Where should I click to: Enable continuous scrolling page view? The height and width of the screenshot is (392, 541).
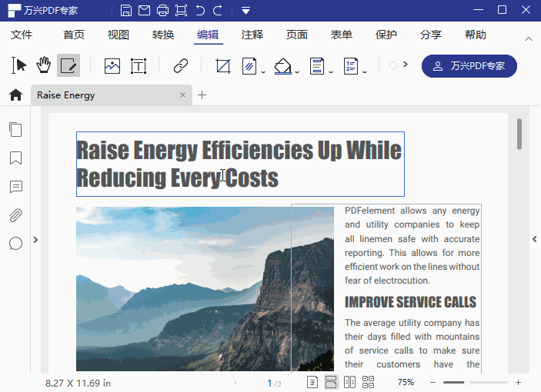[331, 382]
